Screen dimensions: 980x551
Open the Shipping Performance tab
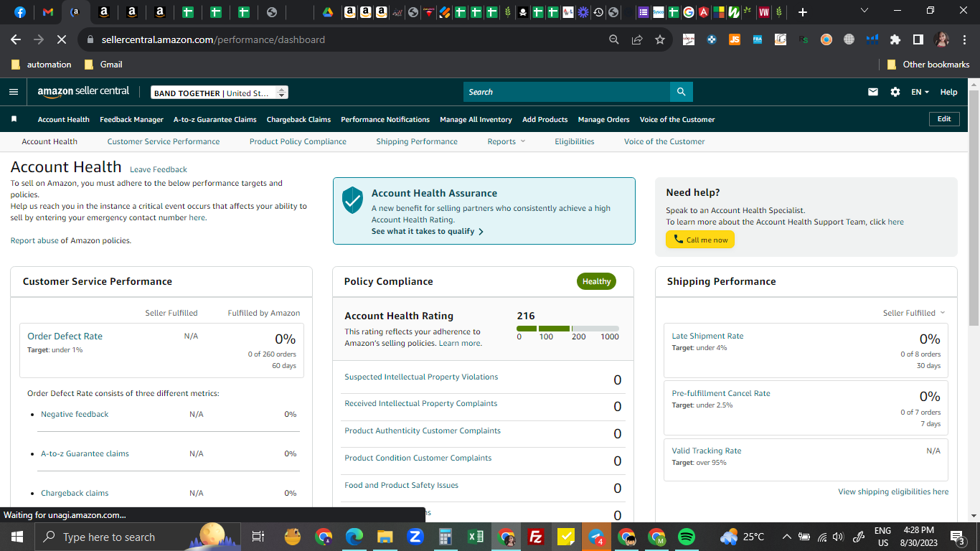tap(417, 141)
